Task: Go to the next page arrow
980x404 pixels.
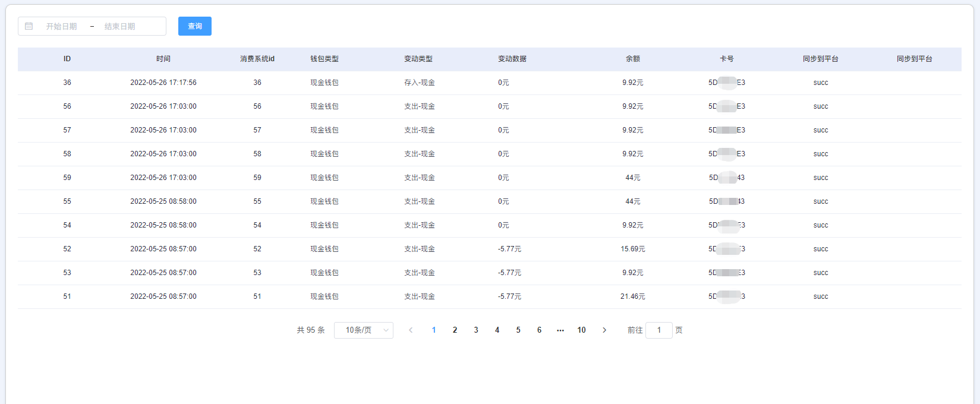Action: point(604,330)
